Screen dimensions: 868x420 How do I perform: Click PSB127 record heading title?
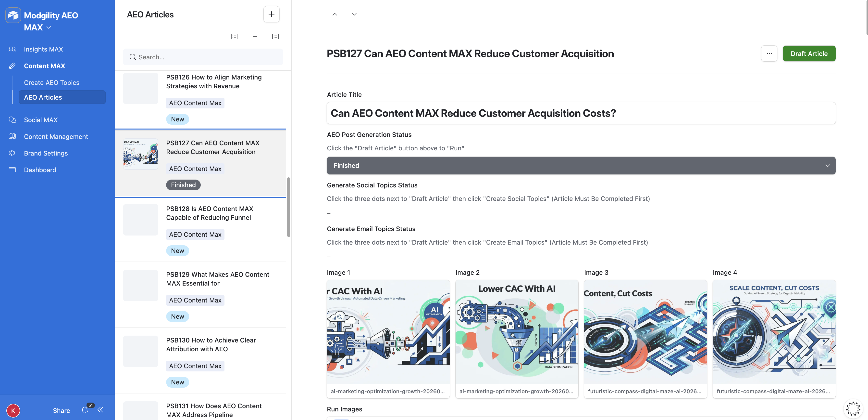(470, 54)
